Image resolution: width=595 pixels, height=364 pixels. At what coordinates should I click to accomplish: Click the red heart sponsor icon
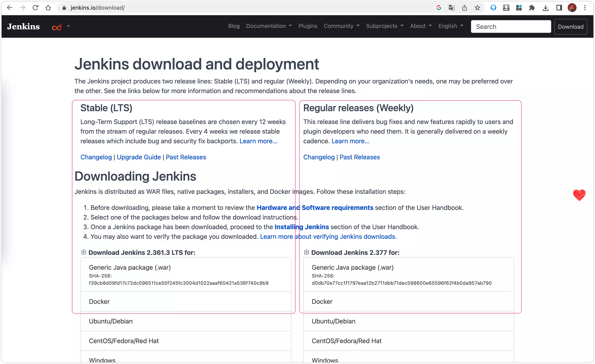[579, 195]
